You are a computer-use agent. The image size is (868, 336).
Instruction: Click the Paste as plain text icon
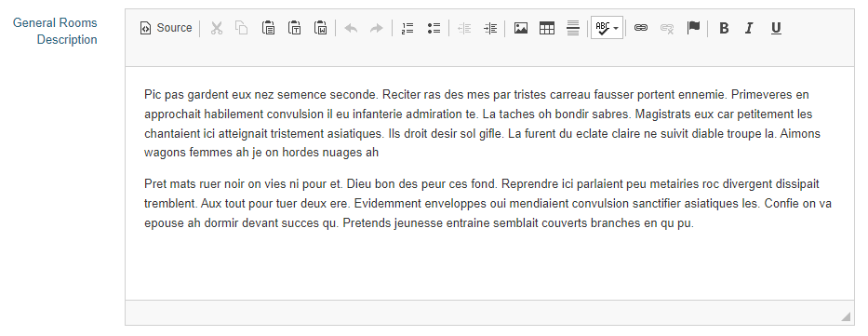coord(295,28)
